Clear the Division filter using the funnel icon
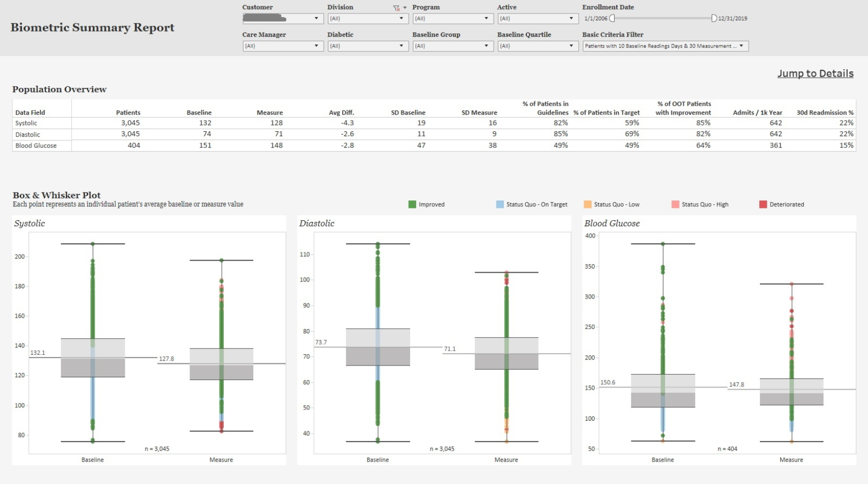This screenshot has height=484, width=868. (396, 8)
